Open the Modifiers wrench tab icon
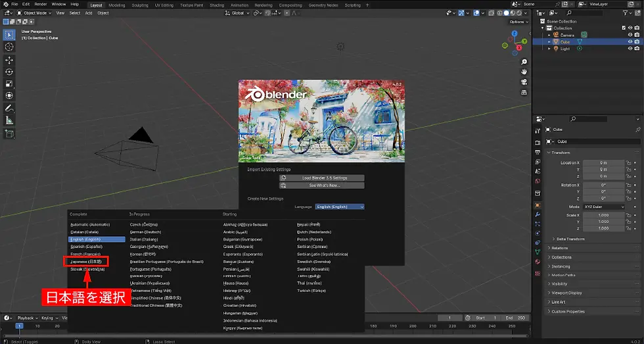 [538, 214]
